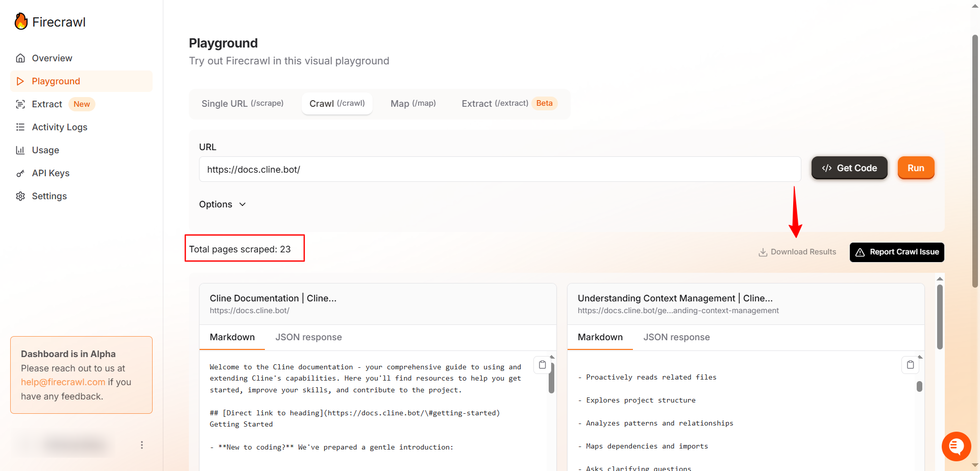Image resolution: width=980 pixels, height=471 pixels.
Task: Click the main page vertical scrollbar
Action: (x=975, y=161)
